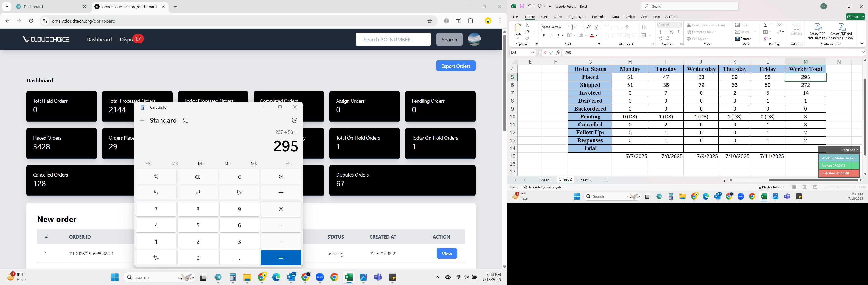Click Save icon in Excel title bar
The height and width of the screenshot is (285, 868).
pos(522,6)
